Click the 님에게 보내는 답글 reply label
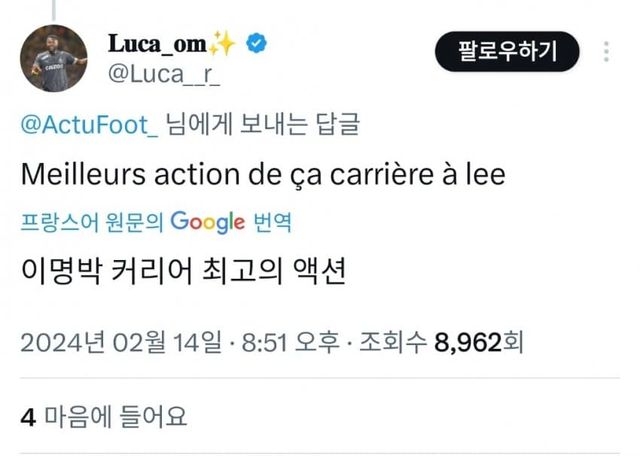The image size is (640, 456). pos(262,126)
